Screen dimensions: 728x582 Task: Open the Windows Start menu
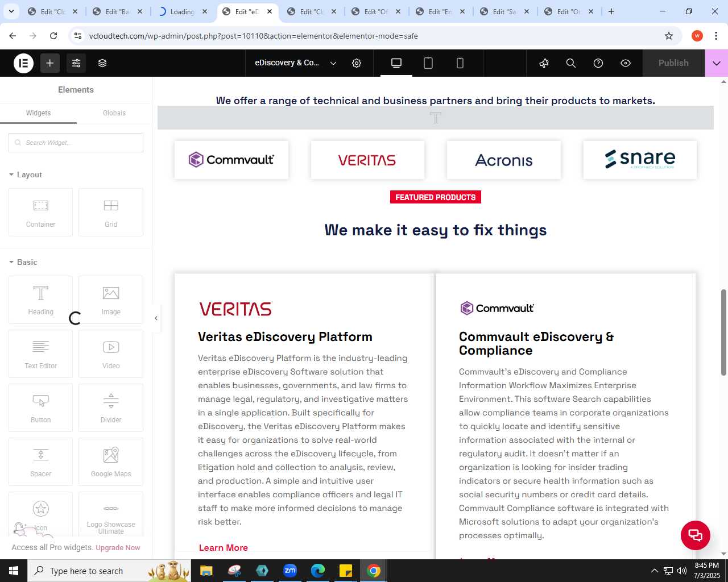pos(14,571)
